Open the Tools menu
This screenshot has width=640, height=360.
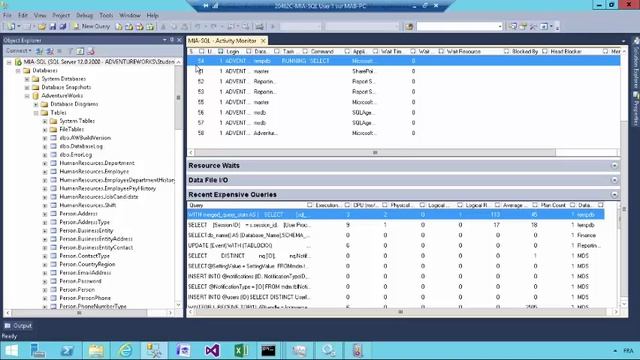(x=106, y=16)
